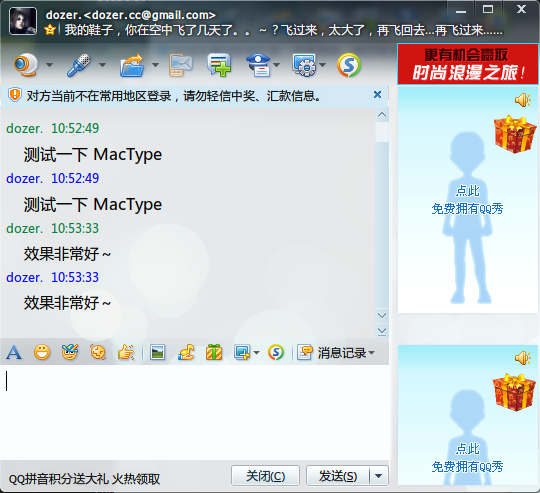Click the pointing hand gesture icon

(126, 353)
